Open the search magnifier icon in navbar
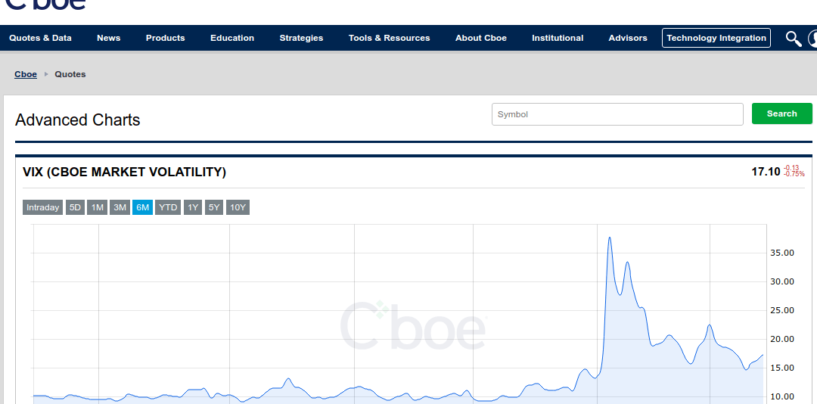This screenshot has height=404, width=817. pyautogui.click(x=794, y=39)
